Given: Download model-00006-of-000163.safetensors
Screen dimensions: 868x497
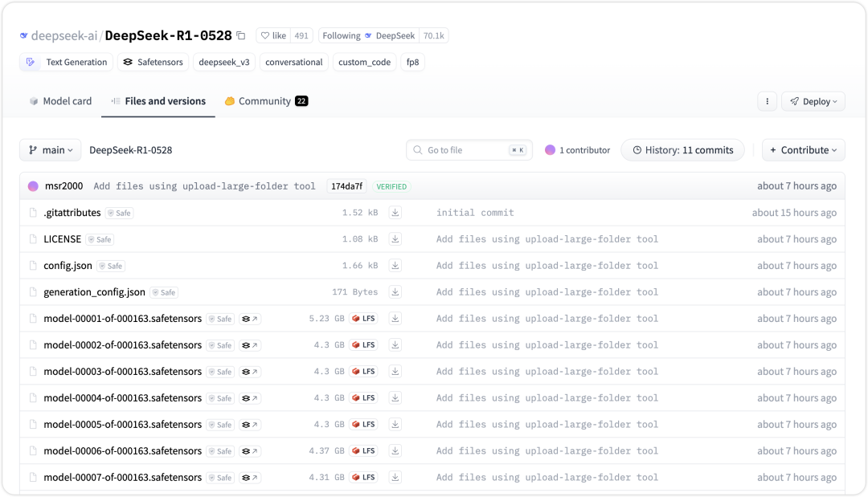Looking at the screenshot, I should click(x=395, y=451).
